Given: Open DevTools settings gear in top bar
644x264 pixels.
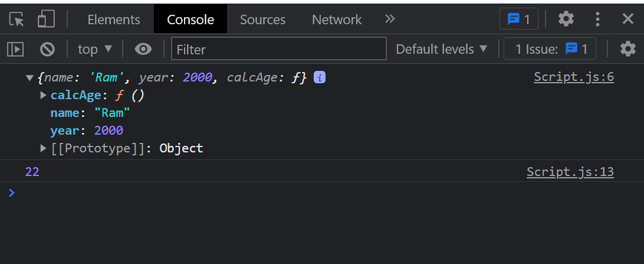Looking at the screenshot, I should pos(566,19).
